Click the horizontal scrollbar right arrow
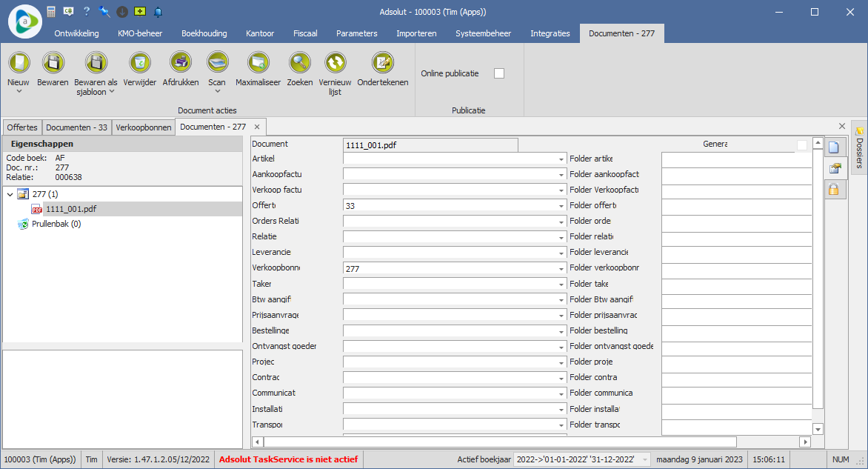Viewport: 868px width, 469px height. pos(805,442)
